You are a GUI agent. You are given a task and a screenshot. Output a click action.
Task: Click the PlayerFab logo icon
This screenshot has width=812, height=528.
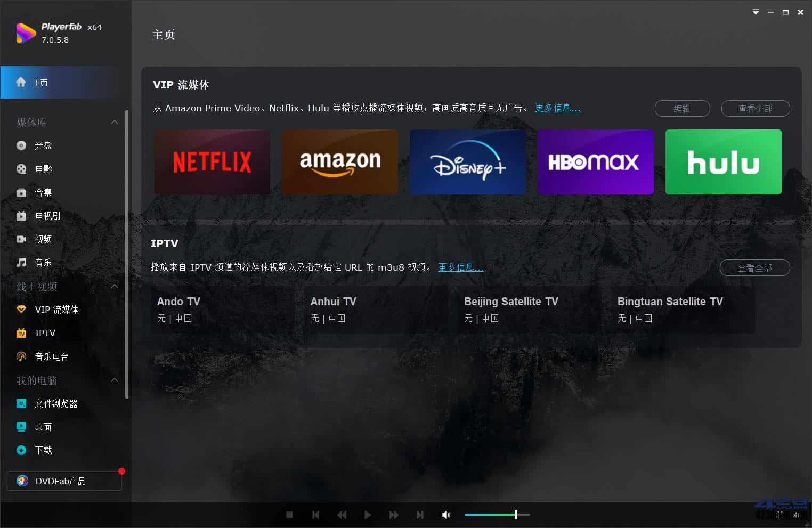(x=26, y=33)
